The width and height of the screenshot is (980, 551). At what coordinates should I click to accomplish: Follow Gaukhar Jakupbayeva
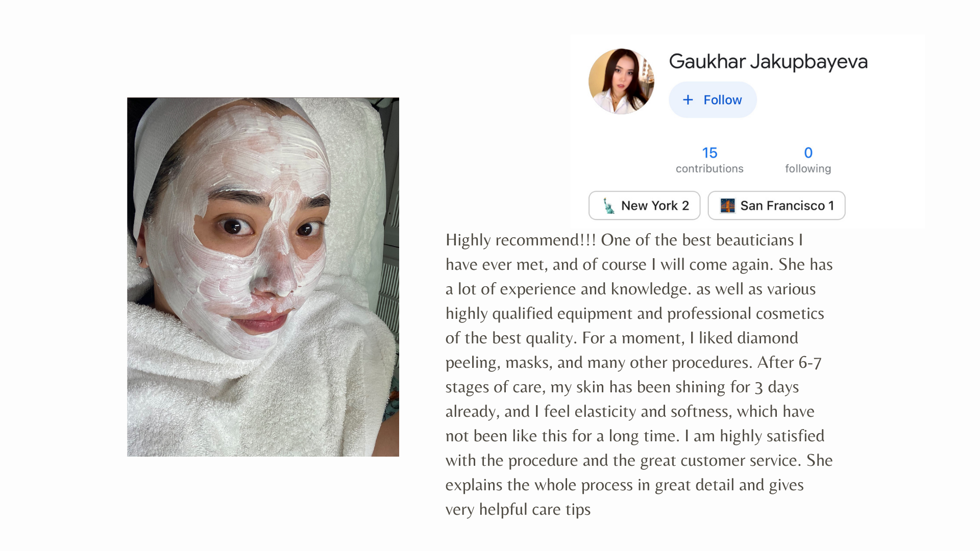coord(713,100)
